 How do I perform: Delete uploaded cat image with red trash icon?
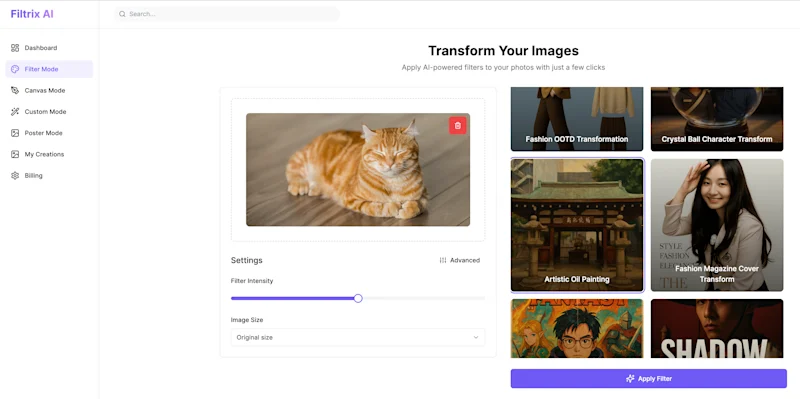pyautogui.click(x=458, y=126)
